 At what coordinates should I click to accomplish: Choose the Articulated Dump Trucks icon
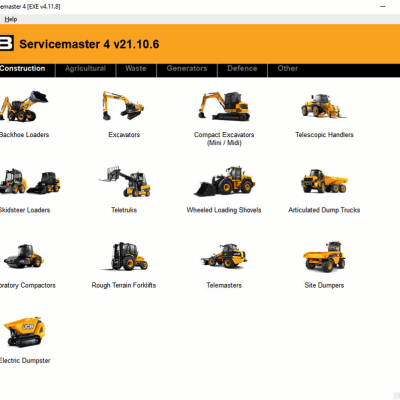pyautogui.click(x=324, y=182)
